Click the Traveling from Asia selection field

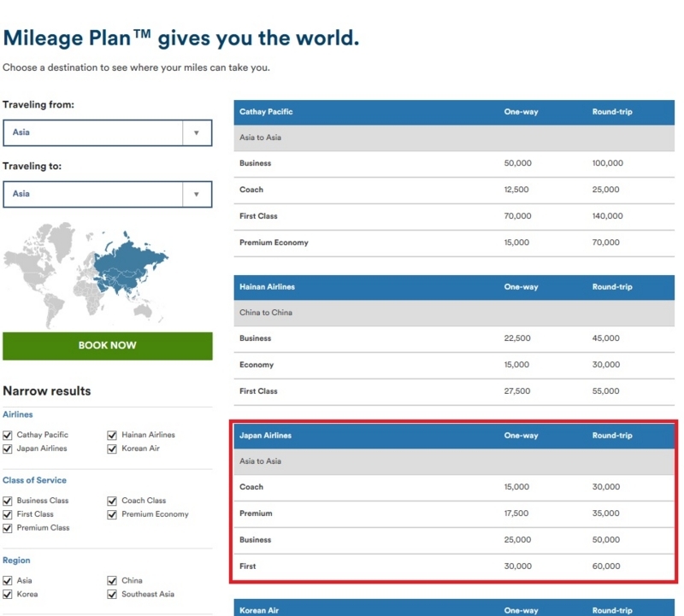(x=108, y=132)
